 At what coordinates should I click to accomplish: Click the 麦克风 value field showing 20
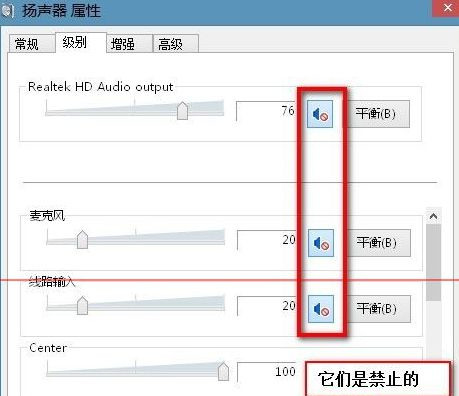point(267,240)
